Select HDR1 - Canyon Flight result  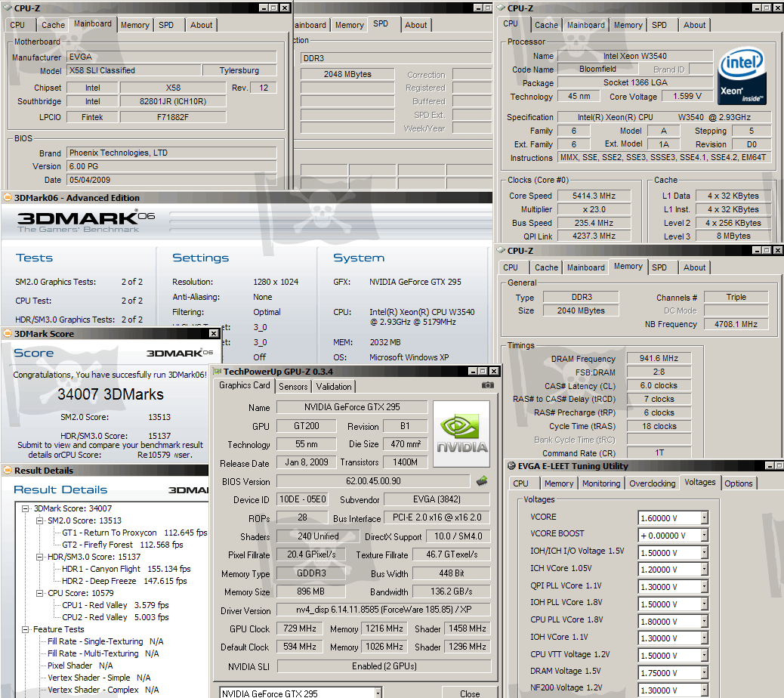pos(126,569)
